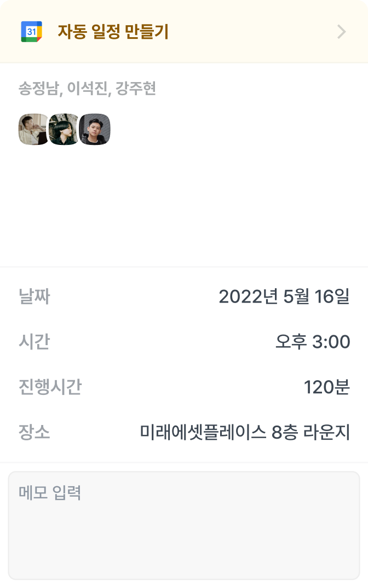The height and width of the screenshot is (588, 368).
Task: Tap the first participant avatar photo
Action: tap(33, 130)
